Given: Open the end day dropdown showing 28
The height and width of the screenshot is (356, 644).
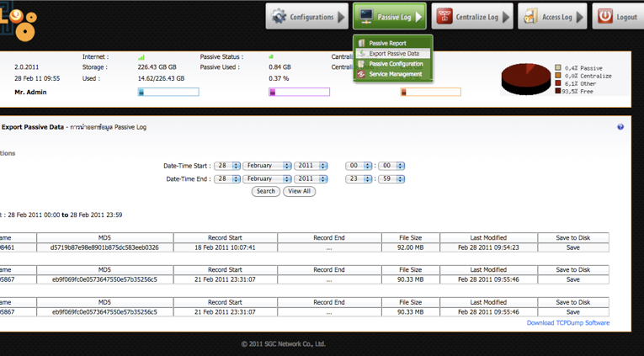Looking at the screenshot, I should (x=227, y=179).
